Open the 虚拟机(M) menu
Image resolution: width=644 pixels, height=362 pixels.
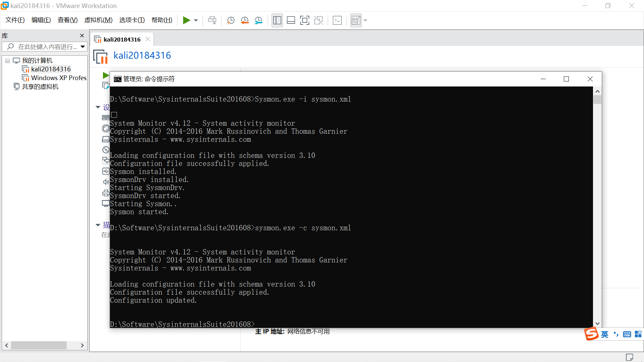[98, 20]
